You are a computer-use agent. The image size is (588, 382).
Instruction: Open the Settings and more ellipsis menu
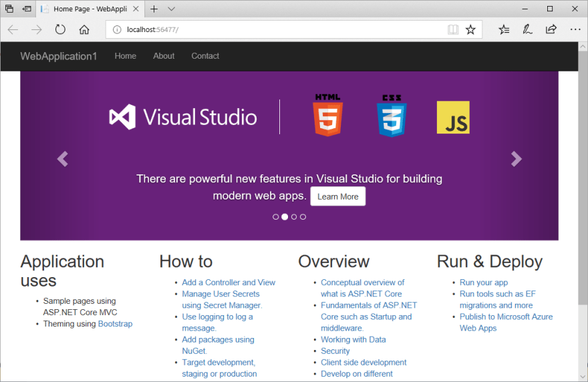point(575,29)
